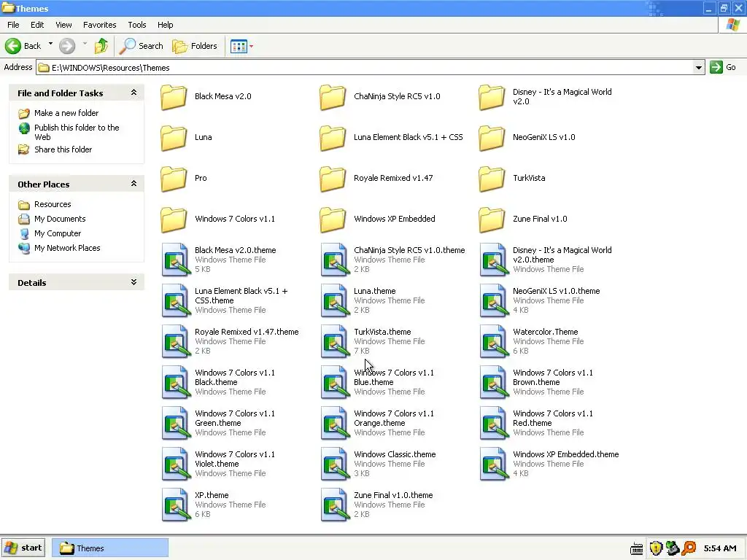This screenshot has width=747, height=560.
Task: Select ChaNinja Style RC5 v1.0.theme name
Action: click(409, 250)
